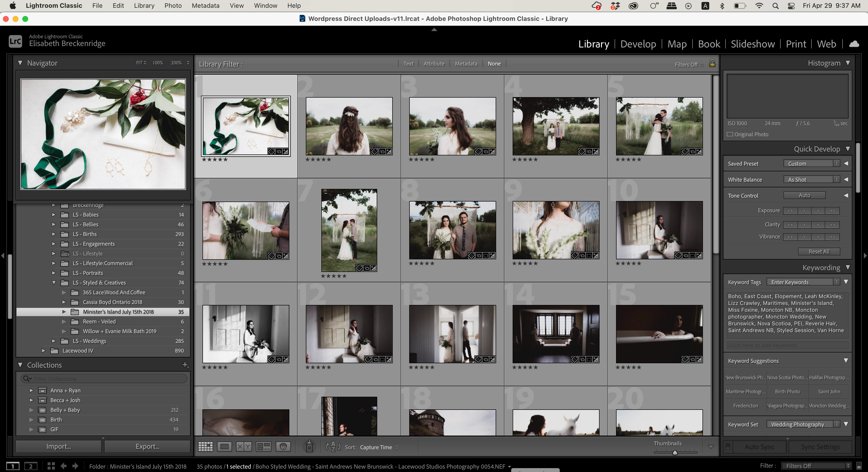Open People view face icon
Viewport: 868px width, 472px height.
(x=283, y=447)
